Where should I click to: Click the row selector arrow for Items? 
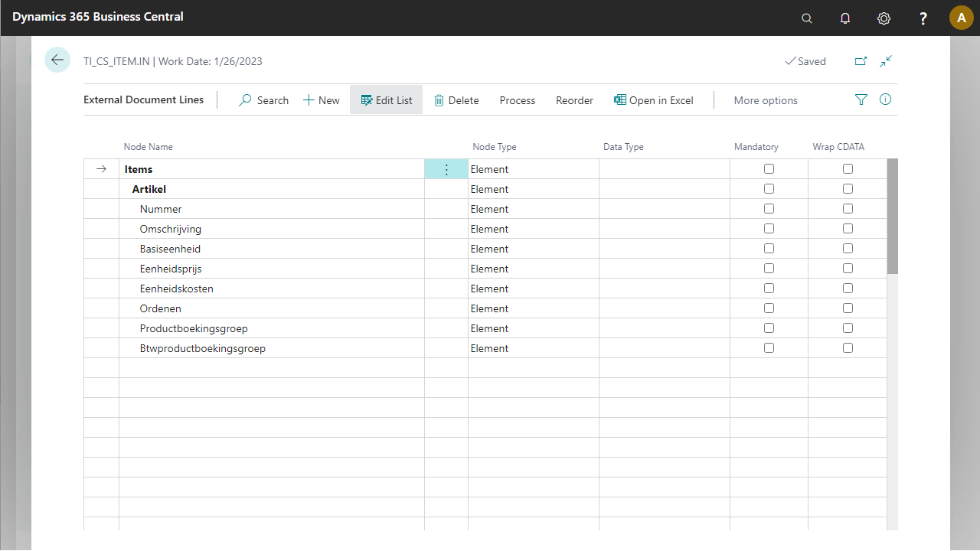click(101, 169)
